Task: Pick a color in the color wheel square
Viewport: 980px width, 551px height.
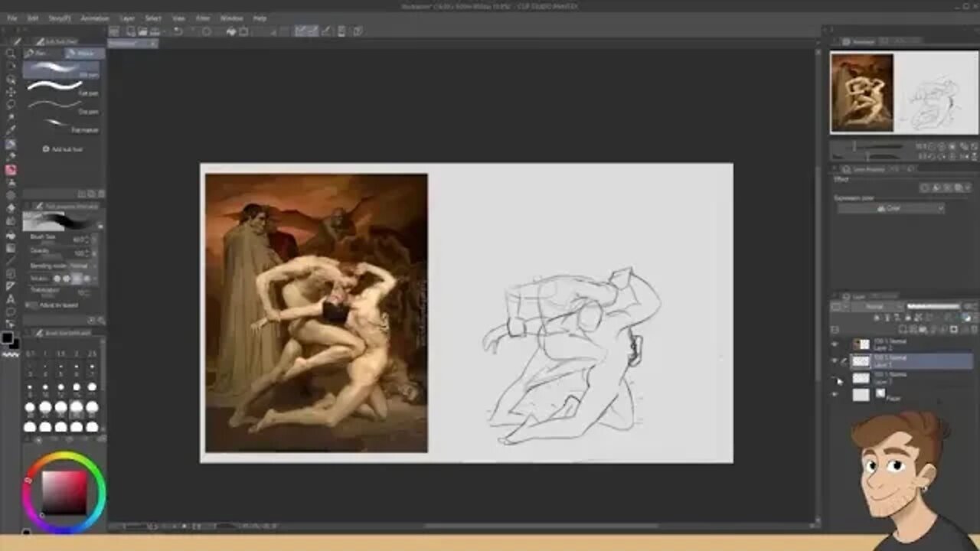Action: (64, 492)
